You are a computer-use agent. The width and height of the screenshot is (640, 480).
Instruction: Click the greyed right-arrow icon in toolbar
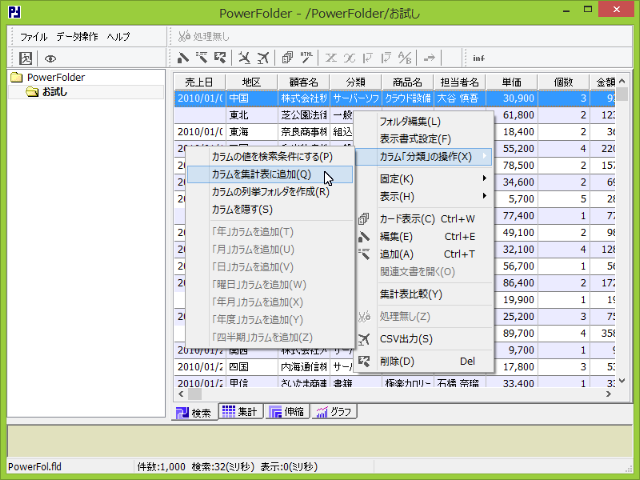point(429,58)
